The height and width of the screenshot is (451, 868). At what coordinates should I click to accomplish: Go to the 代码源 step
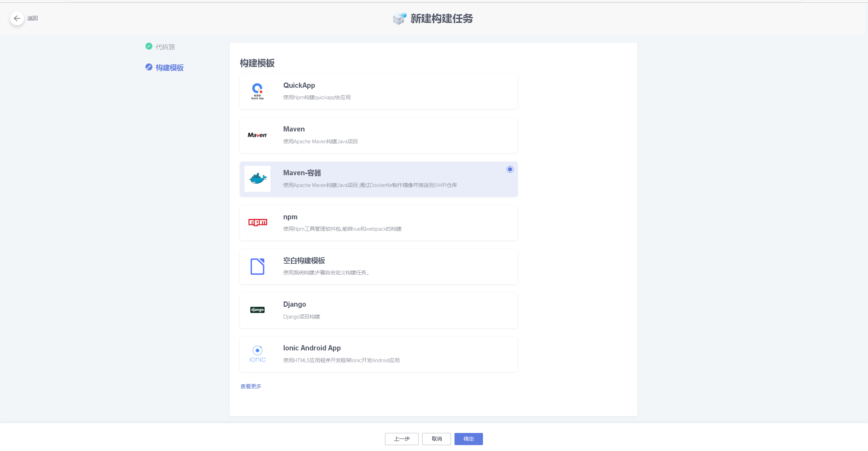165,47
